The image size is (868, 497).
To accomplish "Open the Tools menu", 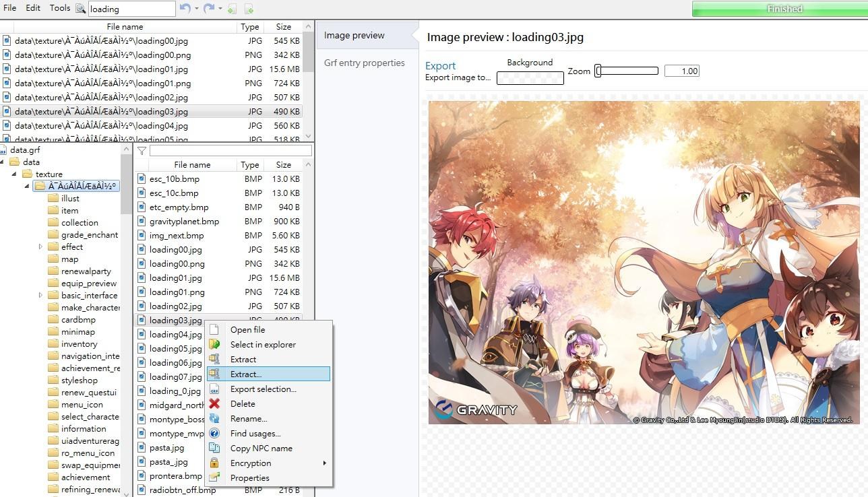I will point(59,8).
